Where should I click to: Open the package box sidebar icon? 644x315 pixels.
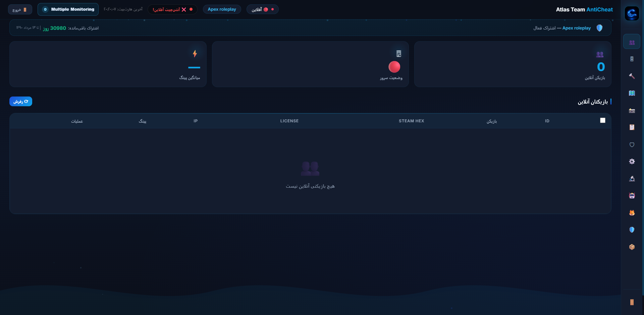(x=632, y=247)
